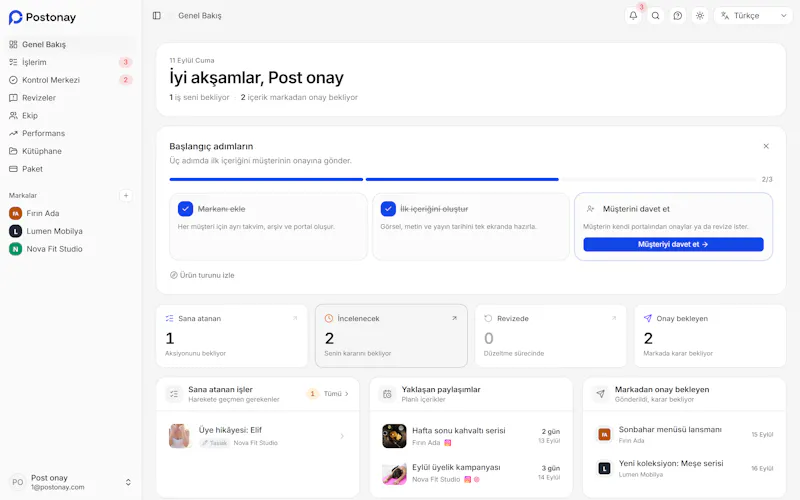Screen dimensions: 800x500
Task: Click the Müşteriyi davet et button
Action: click(x=673, y=244)
